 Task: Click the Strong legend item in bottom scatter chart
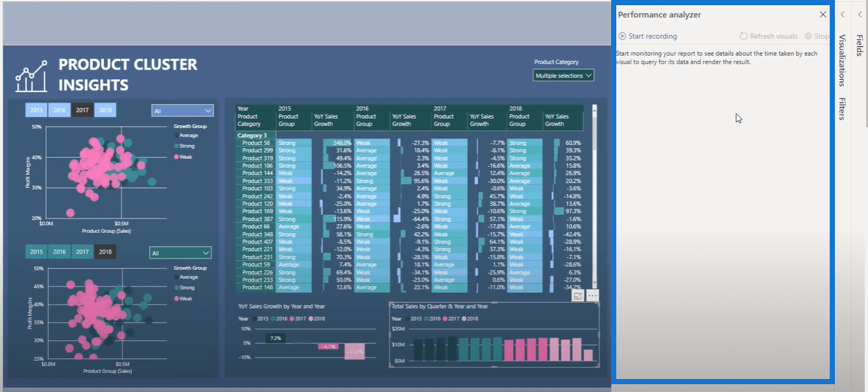[184, 288]
